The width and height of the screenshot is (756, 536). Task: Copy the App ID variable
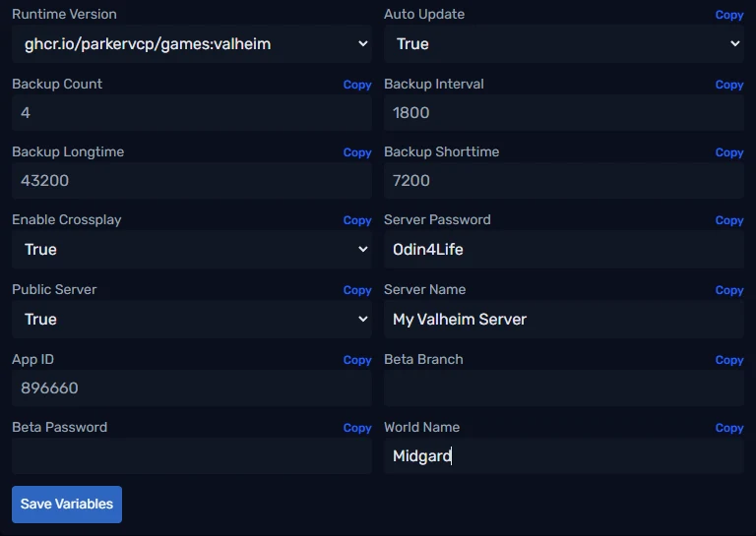coord(357,360)
